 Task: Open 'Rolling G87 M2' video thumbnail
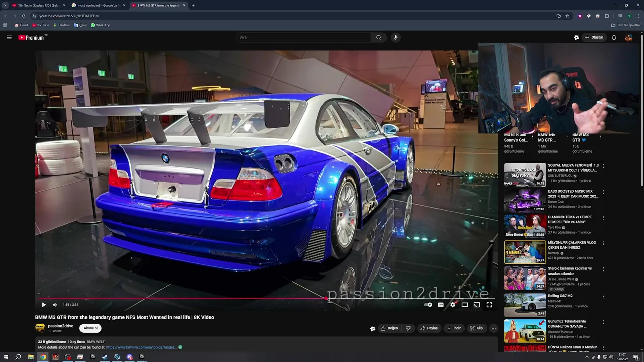(x=525, y=305)
